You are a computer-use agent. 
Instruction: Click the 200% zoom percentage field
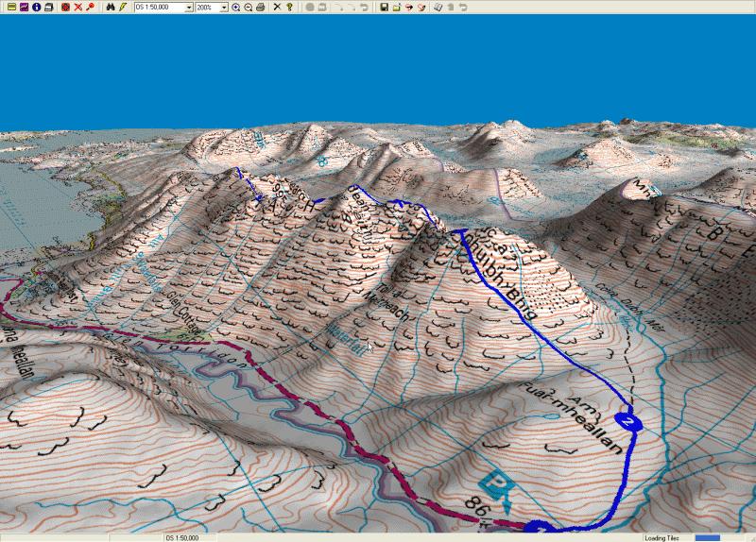tap(207, 7)
